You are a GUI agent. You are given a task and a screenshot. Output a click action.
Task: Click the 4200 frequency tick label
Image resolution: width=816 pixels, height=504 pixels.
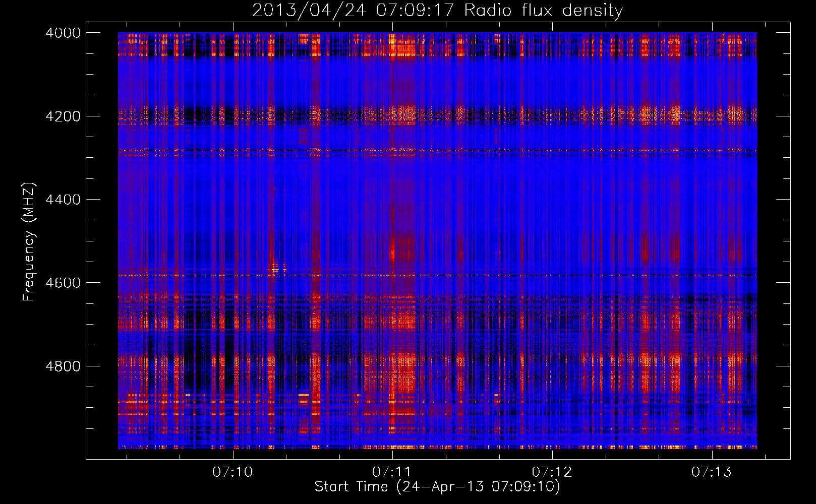click(x=63, y=116)
